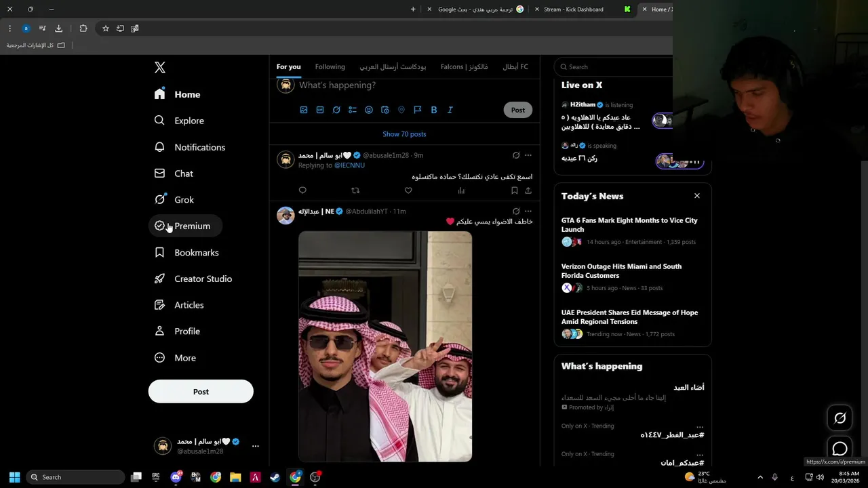Open trending hashtag #عيد_الفطر_١٤٤٧ه
The width and height of the screenshot is (868, 488).
click(672, 435)
